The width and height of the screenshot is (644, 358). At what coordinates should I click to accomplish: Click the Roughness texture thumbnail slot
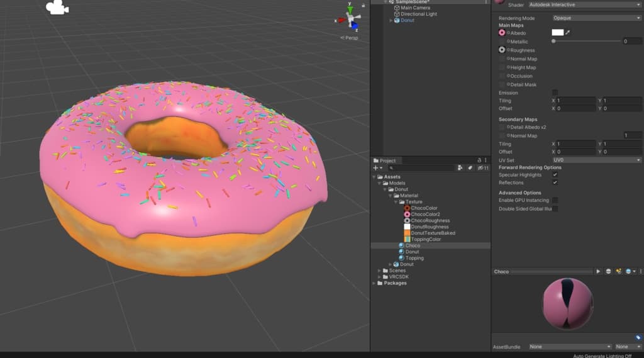coord(502,50)
